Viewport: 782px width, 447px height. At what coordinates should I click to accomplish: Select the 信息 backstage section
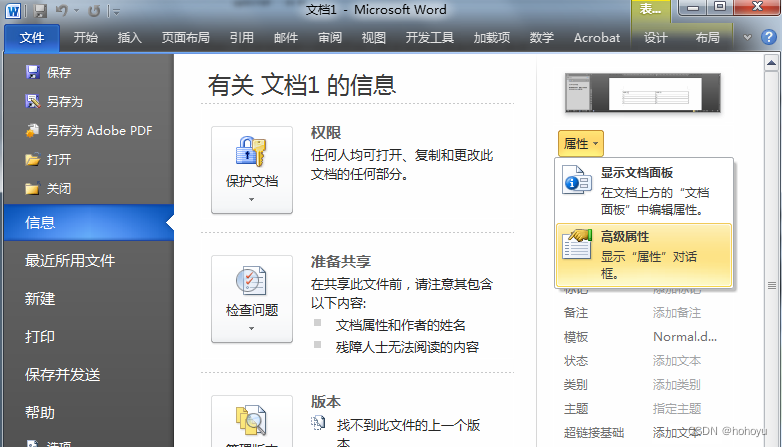tap(89, 223)
